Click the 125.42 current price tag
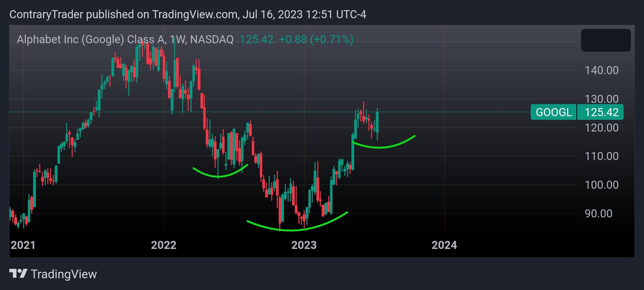 [600, 112]
